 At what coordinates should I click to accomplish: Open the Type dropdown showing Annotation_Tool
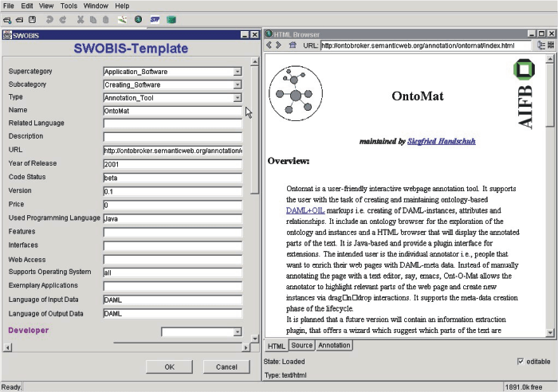point(237,97)
